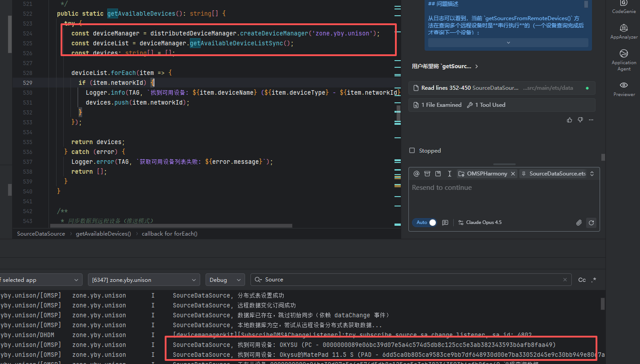This screenshot has width=640, height=364.
Task: Toggle regex filter in log search
Action: point(594,280)
